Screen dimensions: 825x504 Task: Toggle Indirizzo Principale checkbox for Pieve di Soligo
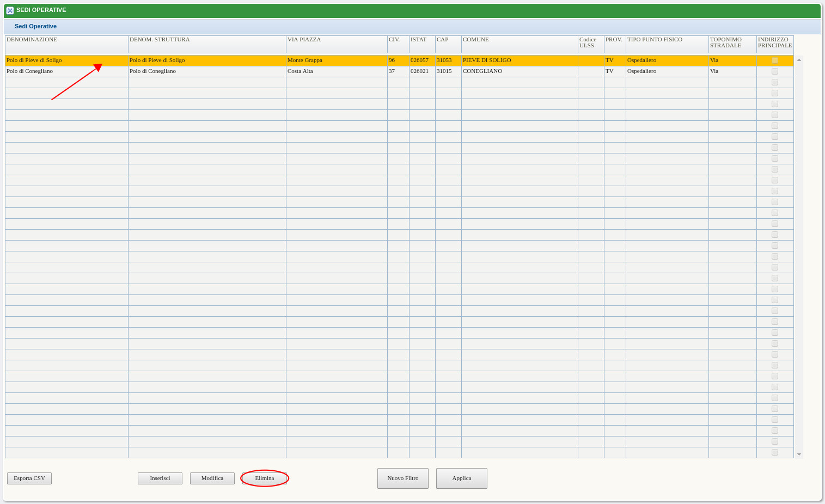775,60
